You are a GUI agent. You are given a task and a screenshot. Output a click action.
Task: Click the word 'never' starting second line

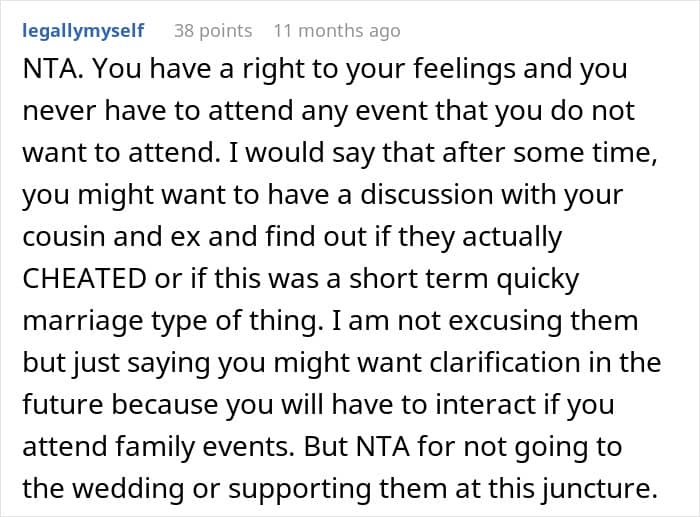(60, 111)
